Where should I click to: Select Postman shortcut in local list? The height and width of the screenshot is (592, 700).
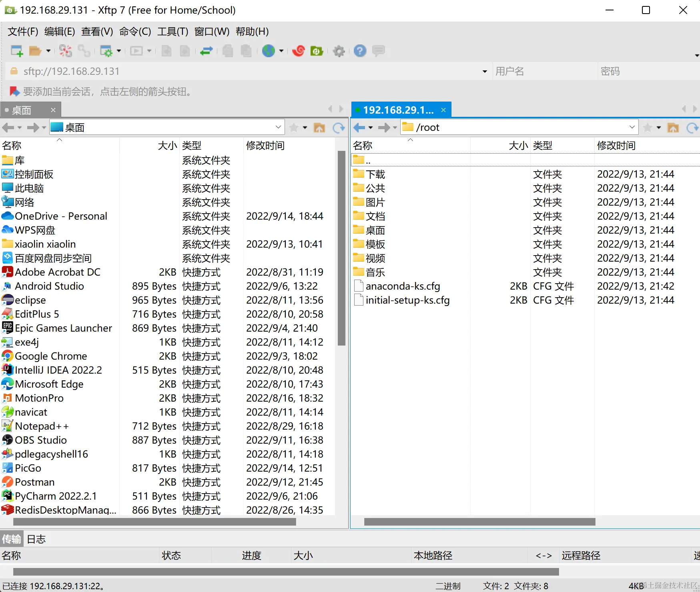pos(34,482)
